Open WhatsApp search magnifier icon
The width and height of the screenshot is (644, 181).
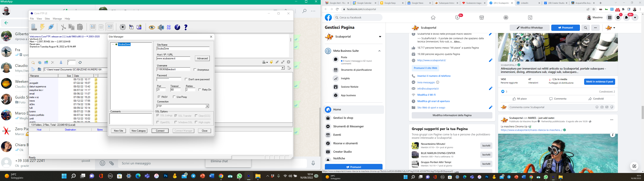pos(304,11)
